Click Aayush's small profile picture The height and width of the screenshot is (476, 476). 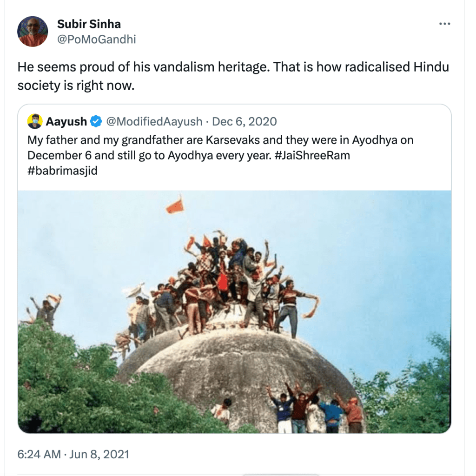(x=35, y=122)
